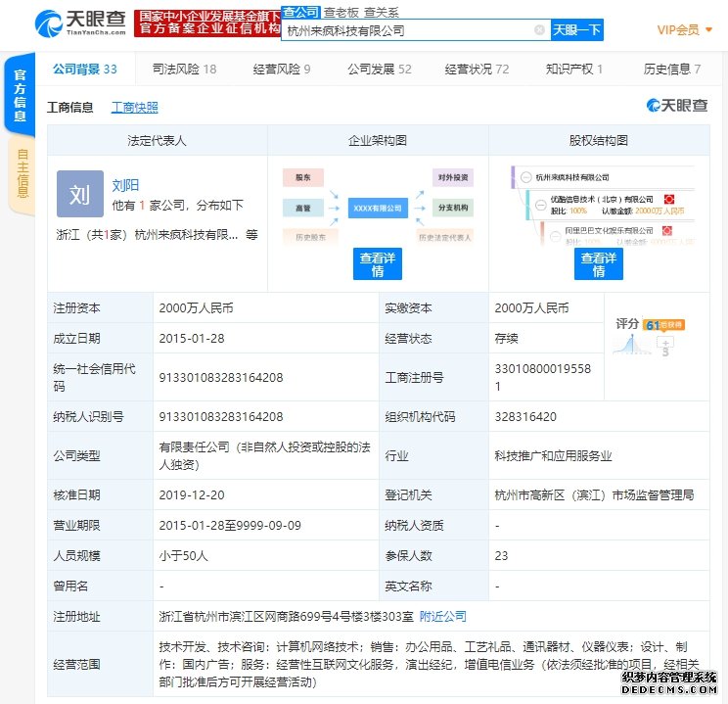Select the 行业 value 科技推广和应用服务业
This screenshot has height=704, width=728.
pos(553,456)
